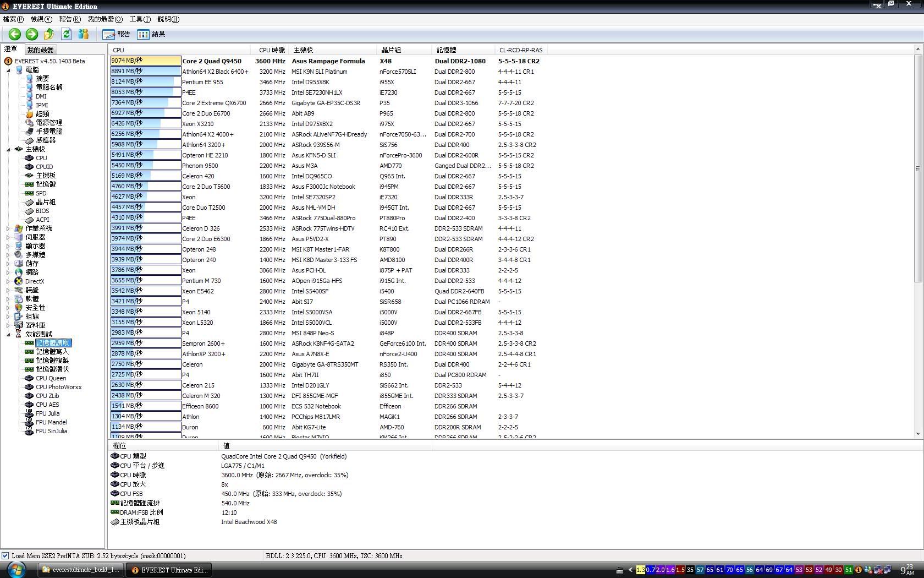The width and height of the screenshot is (924, 578).
Task: Select the CPU AES benchmark icon
Action: click(x=29, y=405)
